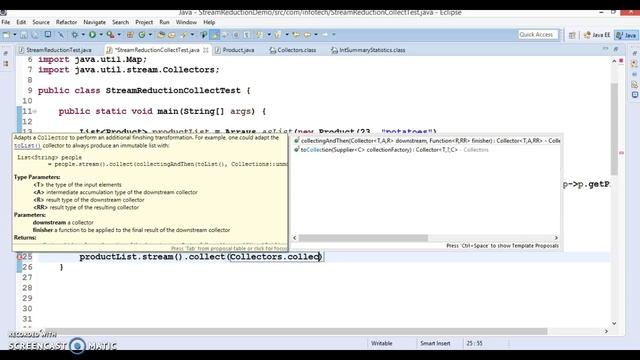Open the Run menu

164,22
